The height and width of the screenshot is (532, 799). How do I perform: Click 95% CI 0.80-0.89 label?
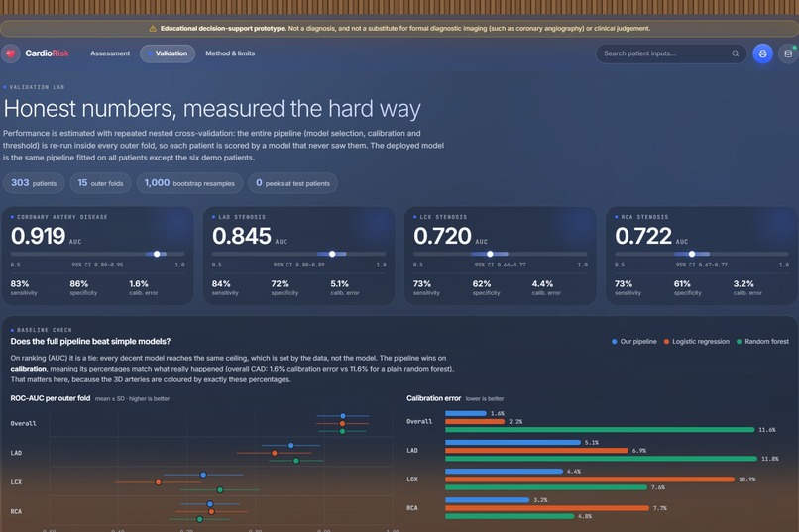[298, 265]
